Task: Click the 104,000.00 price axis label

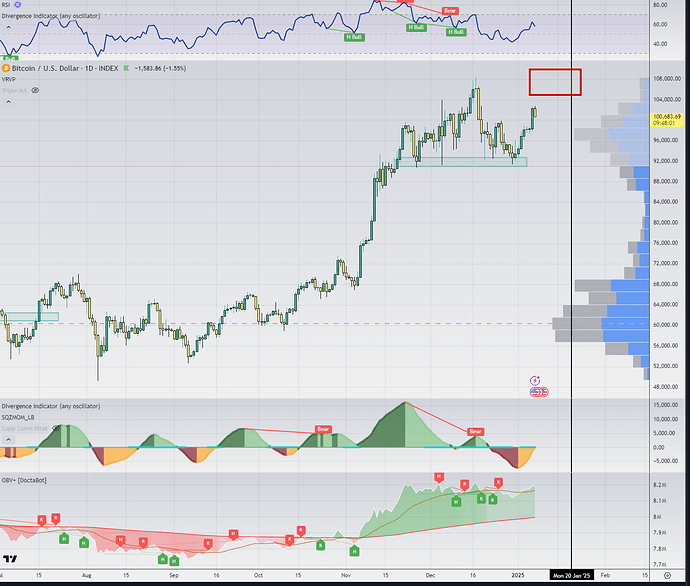Action: (x=667, y=99)
